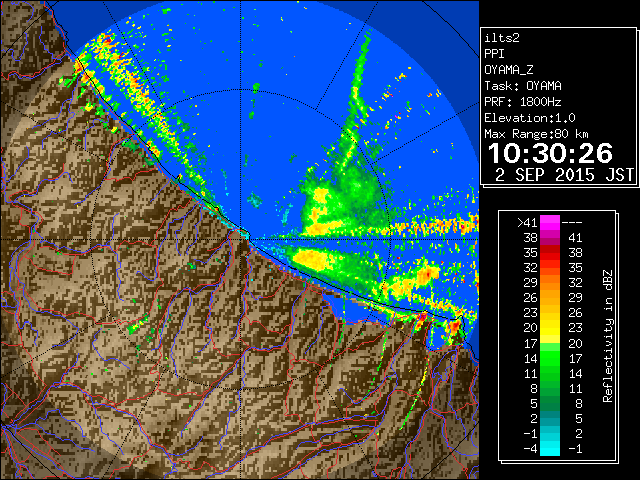Pick the magenta swatch at legend top
640x480 pixels.
[x=550, y=222]
